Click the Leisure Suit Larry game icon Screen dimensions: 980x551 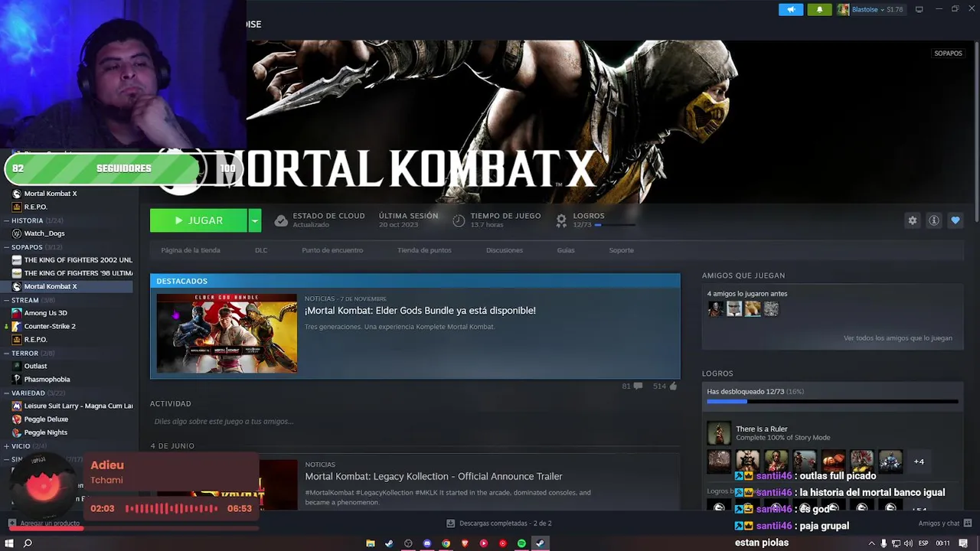tap(17, 406)
